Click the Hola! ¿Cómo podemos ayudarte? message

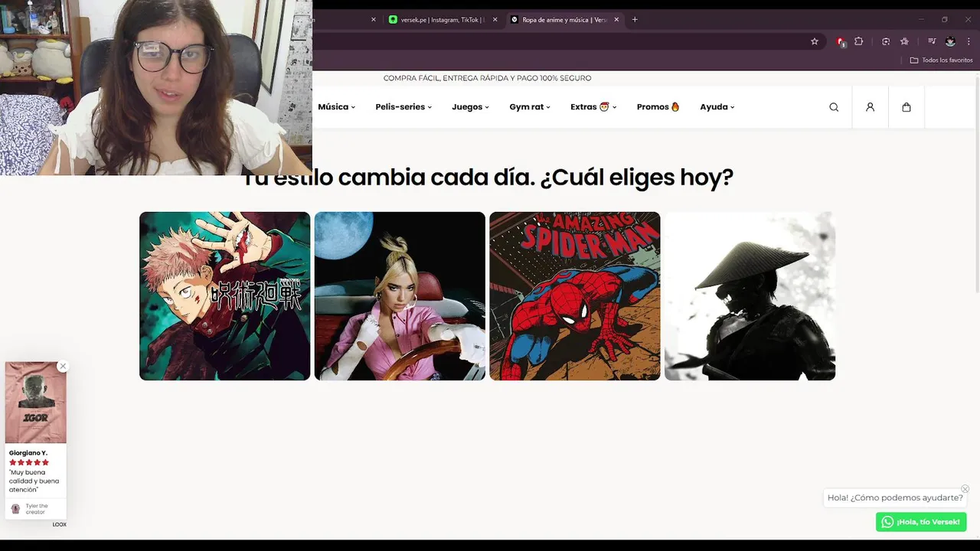pyautogui.click(x=895, y=497)
